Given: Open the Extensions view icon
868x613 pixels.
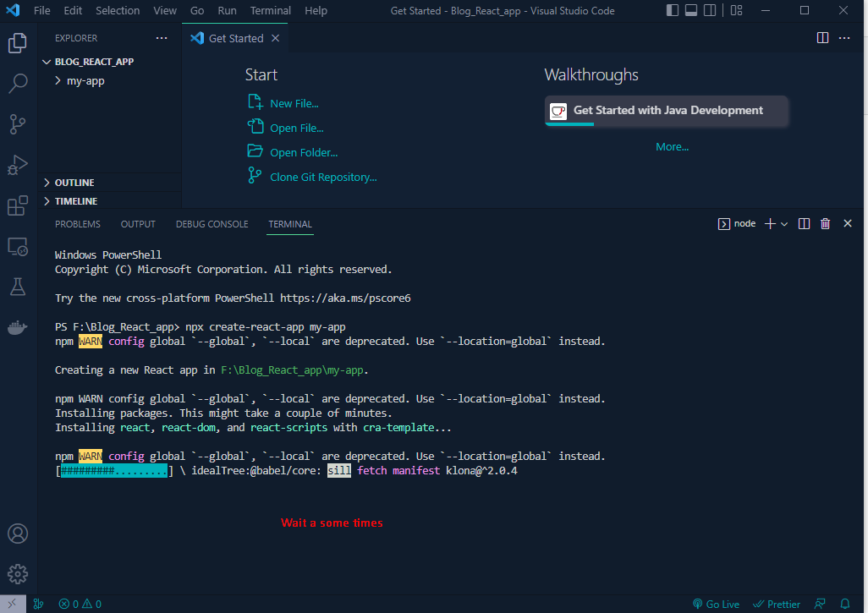Looking at the screenshot, I should (18, 205).
